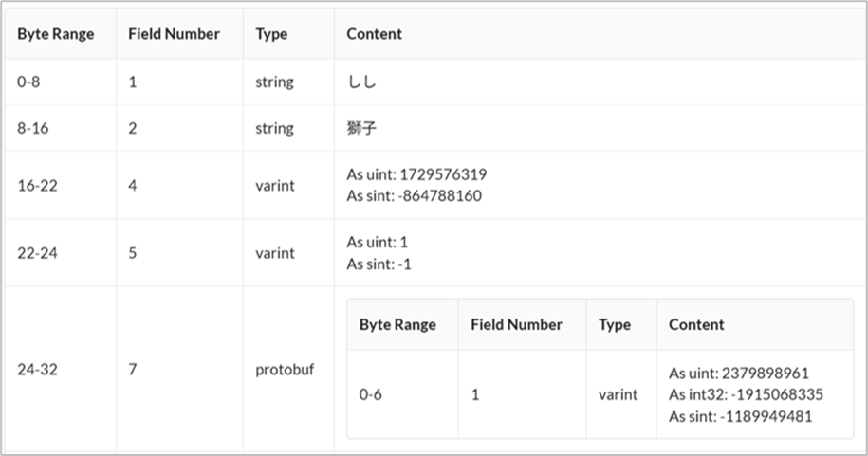The image size is (868, 456).
Task: Click field number 7 cell
Action: [x=133, y=370]
